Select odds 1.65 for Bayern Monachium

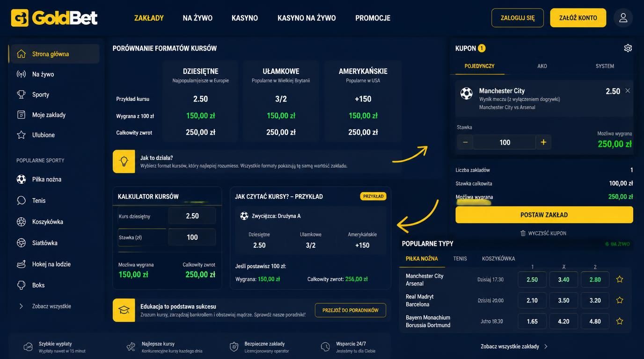point(532,321)
